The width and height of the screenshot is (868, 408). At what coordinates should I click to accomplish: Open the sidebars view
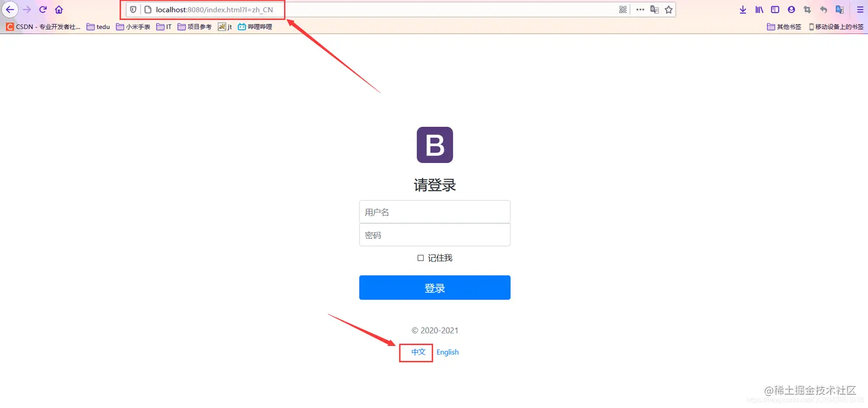point(775,9)
